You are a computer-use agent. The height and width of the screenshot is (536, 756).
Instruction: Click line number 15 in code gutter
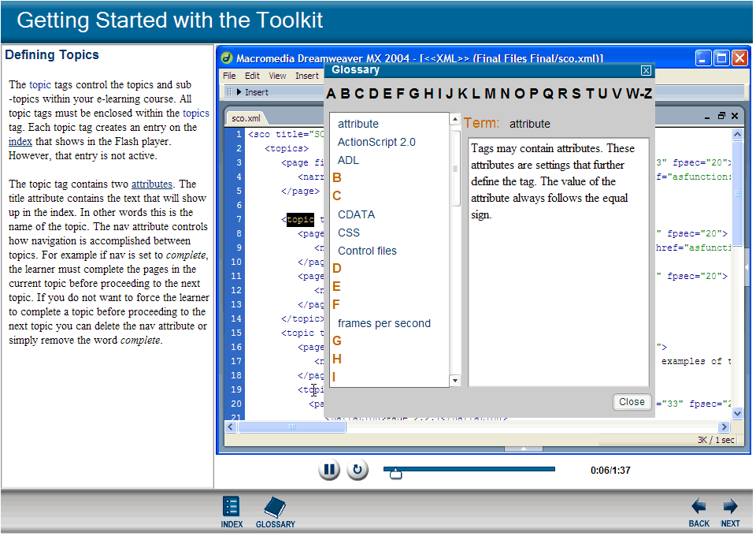[236, 333]
